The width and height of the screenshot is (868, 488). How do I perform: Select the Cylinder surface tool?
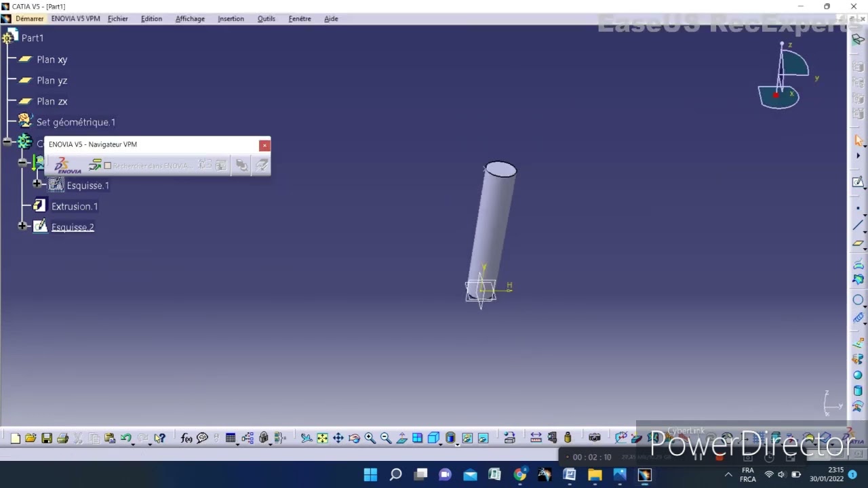tap(859, 391)
